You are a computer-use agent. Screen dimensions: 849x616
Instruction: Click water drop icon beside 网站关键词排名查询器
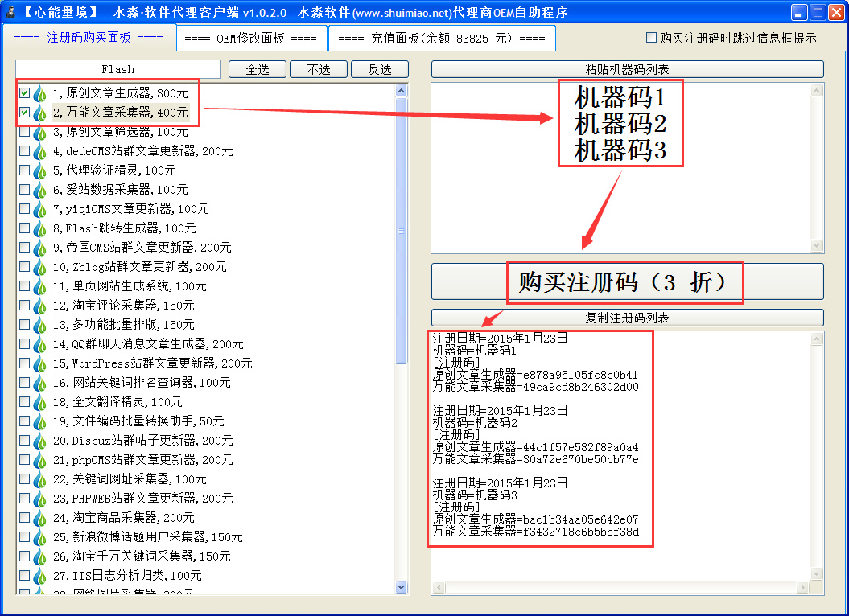coord(39,384)
